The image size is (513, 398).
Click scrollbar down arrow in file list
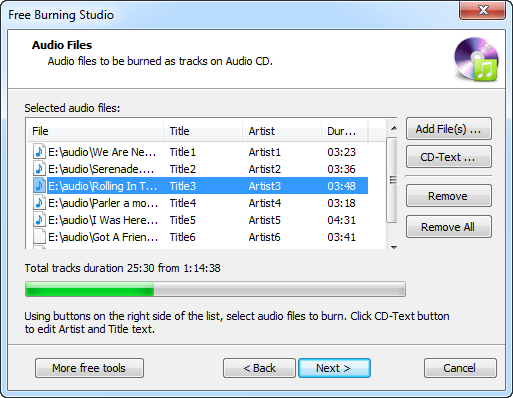394,247
